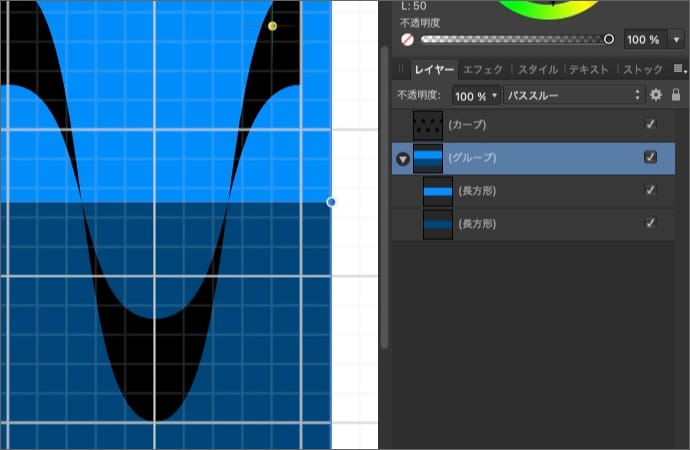This screenshot has width=690, height=450.
Task: Toggle visibility checkbox of the (グループ) layer
Action: [650, 157]
